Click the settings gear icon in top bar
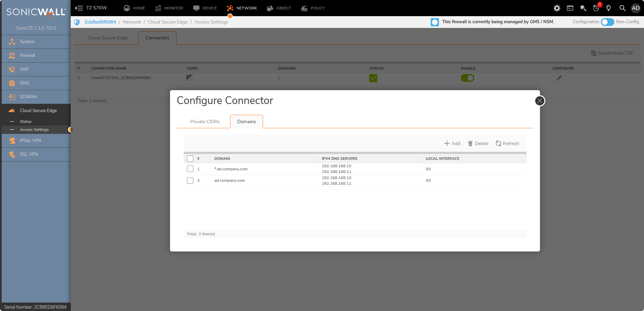644x311 pixels. [x=557, y=8]
